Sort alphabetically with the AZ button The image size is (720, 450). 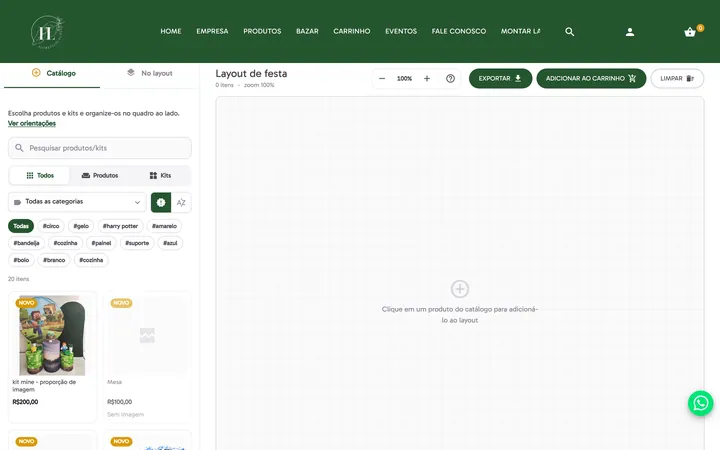[x=181, y=202]
